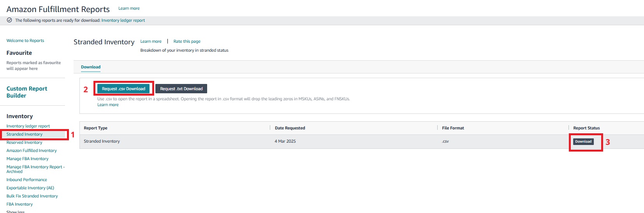
Task: Open Amazon Fulfilled Inventory report
Action: (32, 150)
